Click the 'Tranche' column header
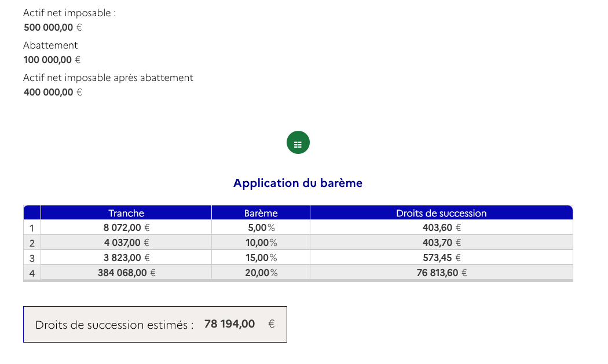 pyautogui.click(x=126, y=213)
